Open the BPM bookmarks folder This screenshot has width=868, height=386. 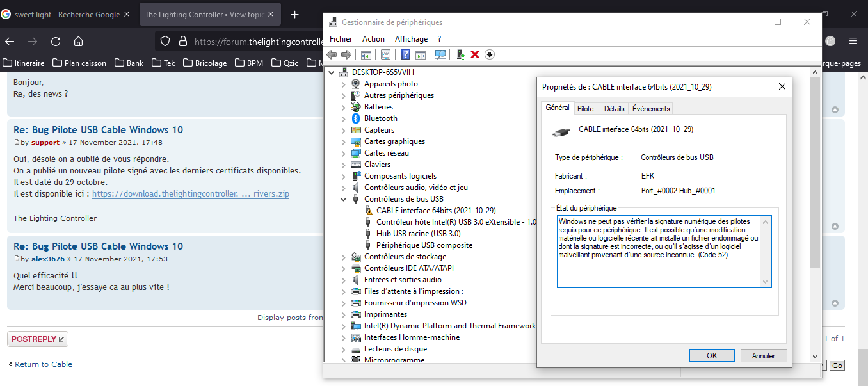[x=249, y=63]
